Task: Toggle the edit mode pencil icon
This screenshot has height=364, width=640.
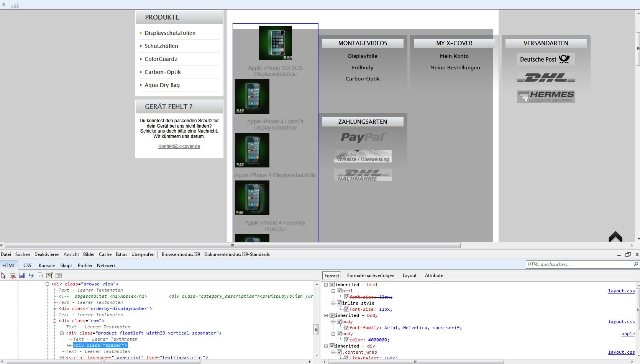Action: (49, 275)
